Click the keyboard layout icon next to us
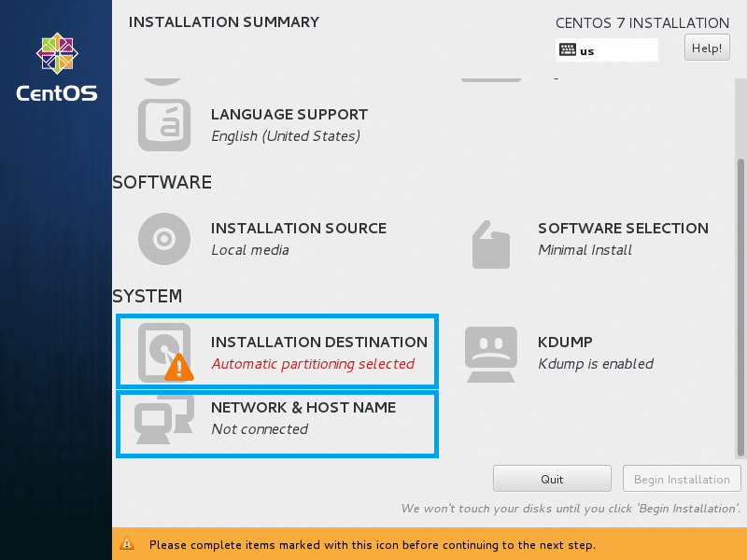Viewport: 747px width, 560px height. coord(568,49)
